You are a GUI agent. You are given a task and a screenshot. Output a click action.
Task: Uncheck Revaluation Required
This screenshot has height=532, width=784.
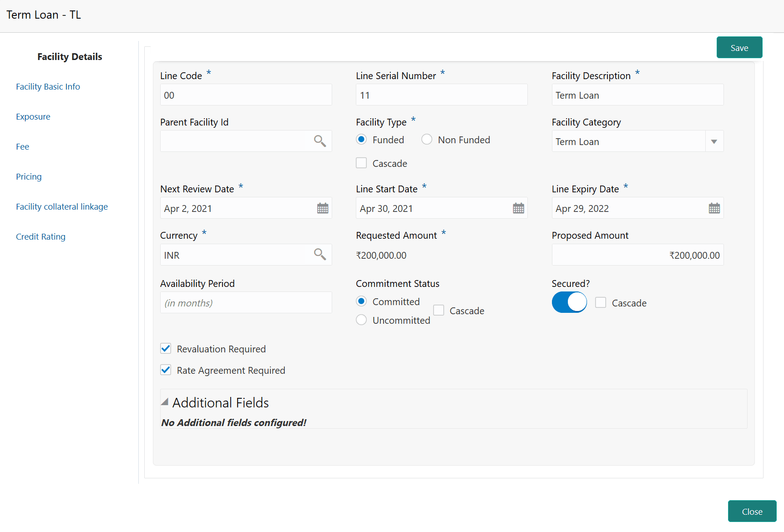pyautogui.click(x=166, y=348)
